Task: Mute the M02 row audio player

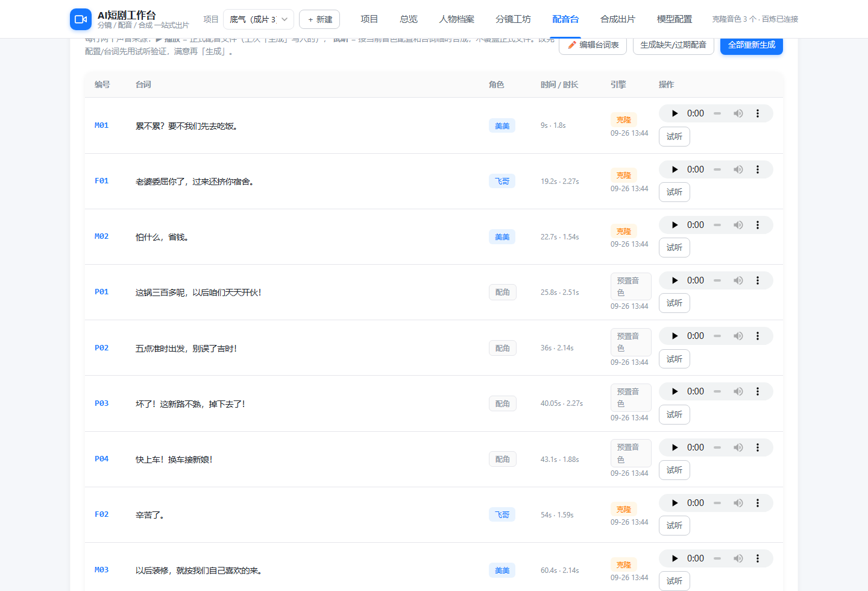Action: click(738, 225)
